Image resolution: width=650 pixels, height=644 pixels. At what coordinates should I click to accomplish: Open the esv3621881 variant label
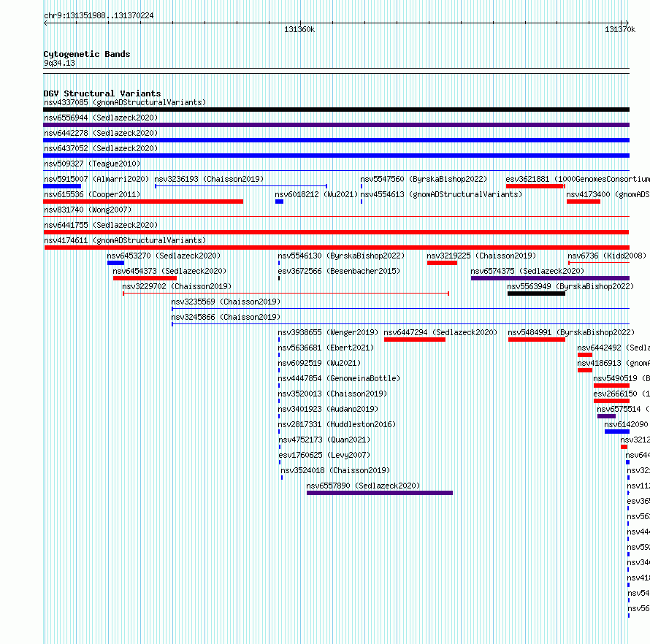(578, 179)
